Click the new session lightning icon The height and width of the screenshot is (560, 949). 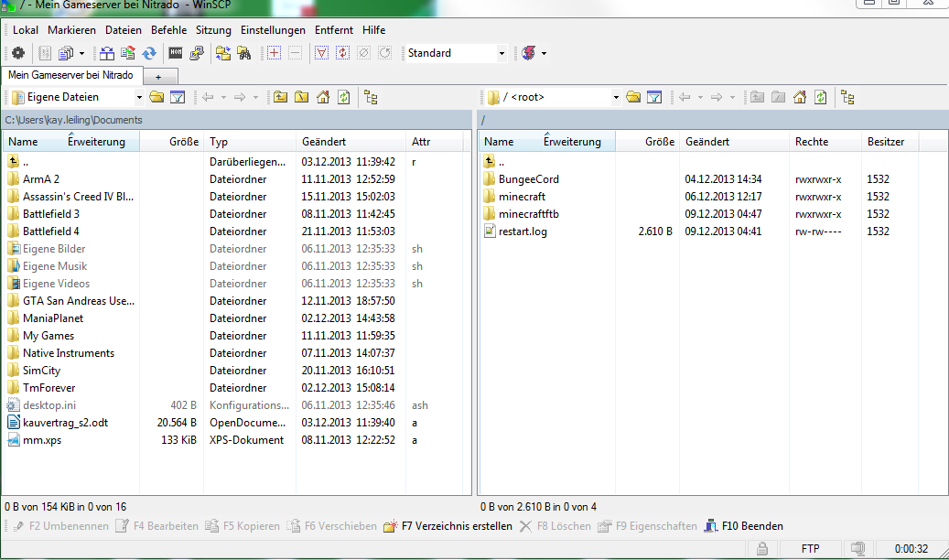(528, 53)
